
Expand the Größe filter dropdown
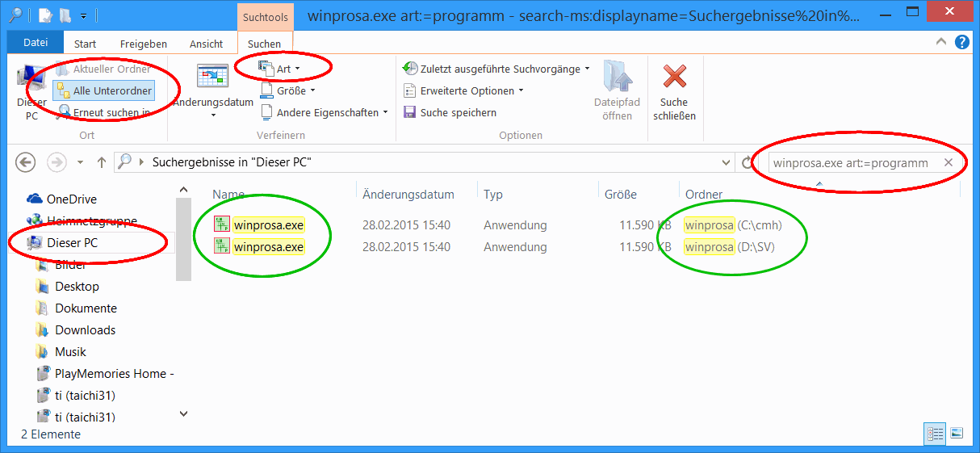click(x=288, y=91)
